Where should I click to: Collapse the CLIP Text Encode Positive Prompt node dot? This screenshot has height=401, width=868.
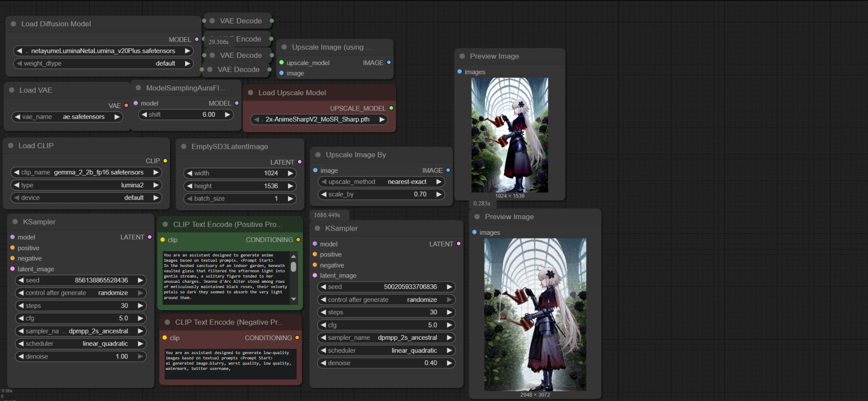(x=166, y=224)
